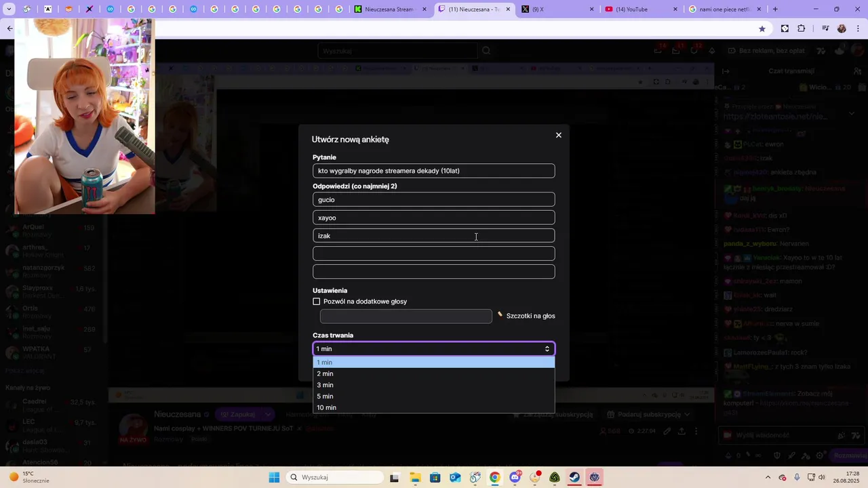
Task: Open chat settings gear icon
Action: point(821,455)
